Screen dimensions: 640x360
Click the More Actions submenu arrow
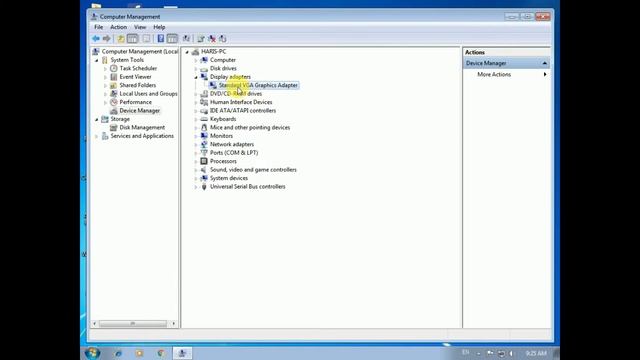coord(545,74)
